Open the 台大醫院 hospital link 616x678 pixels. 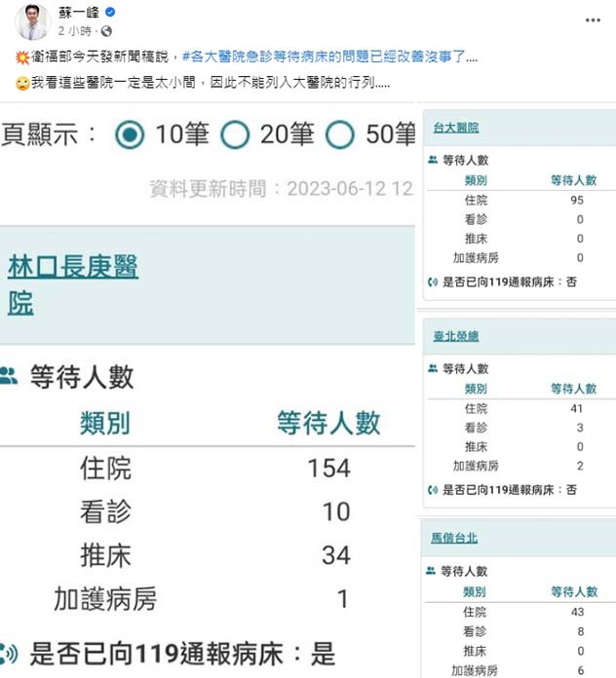coord(456,128)
